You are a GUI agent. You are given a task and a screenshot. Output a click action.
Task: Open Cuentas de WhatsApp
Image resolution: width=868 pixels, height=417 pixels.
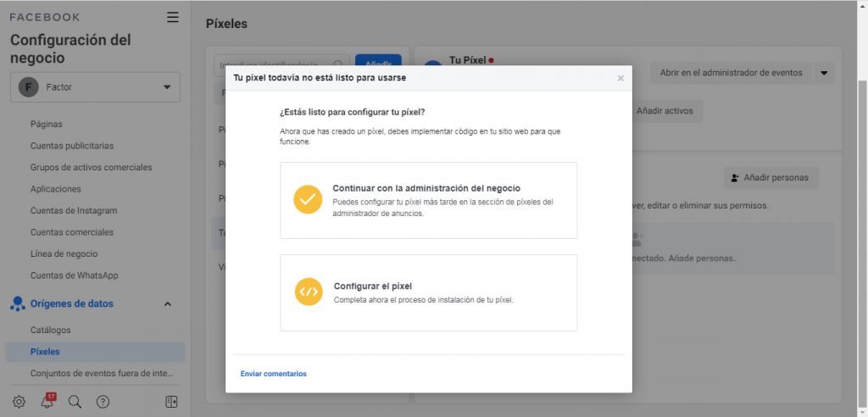click(x=75, y=275)
